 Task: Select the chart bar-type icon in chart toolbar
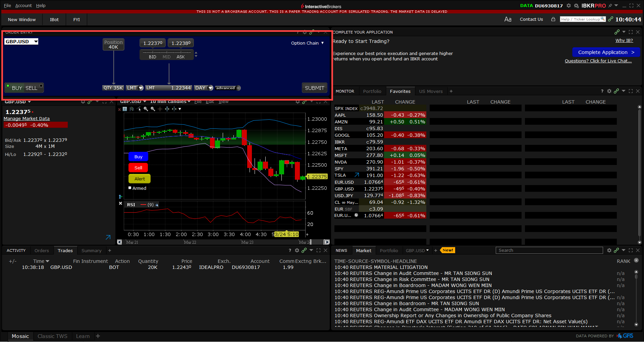point(132,109)
